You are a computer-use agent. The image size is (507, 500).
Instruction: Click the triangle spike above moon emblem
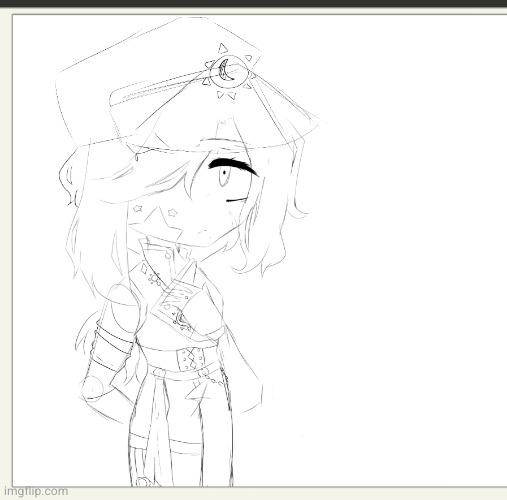[223, 49]
